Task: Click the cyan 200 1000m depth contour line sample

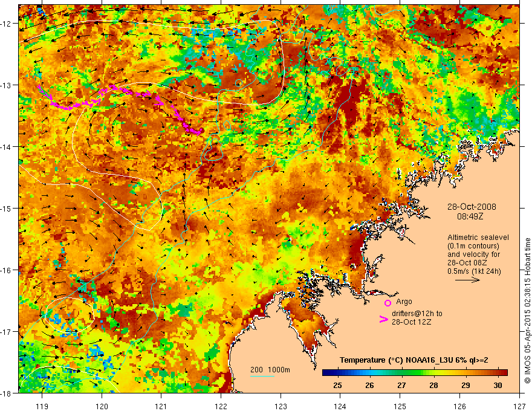Action: [262, 376]
